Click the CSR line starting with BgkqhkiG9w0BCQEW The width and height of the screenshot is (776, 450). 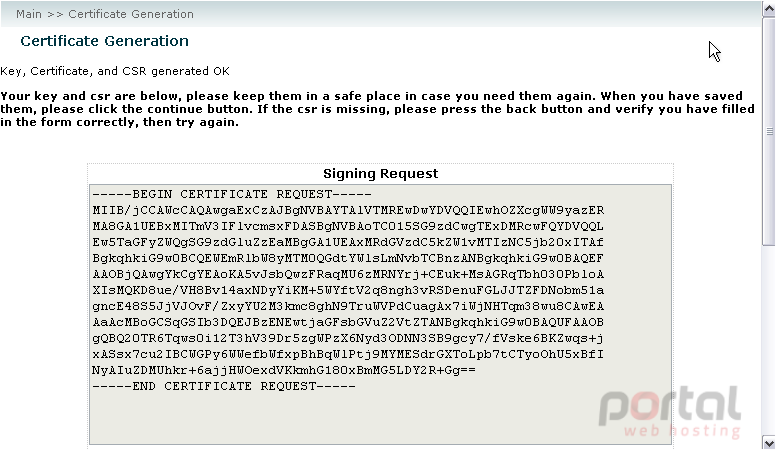(348, 258)
